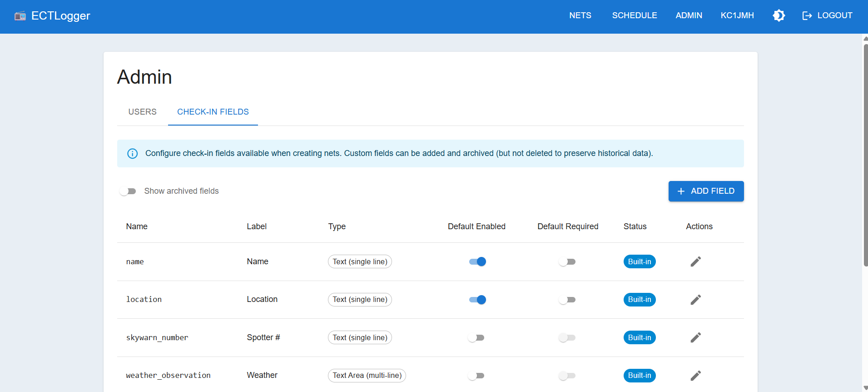Toggle Default Required for name field
The width and height of the screenshot is (868, 392).
[x=567, y=262]
